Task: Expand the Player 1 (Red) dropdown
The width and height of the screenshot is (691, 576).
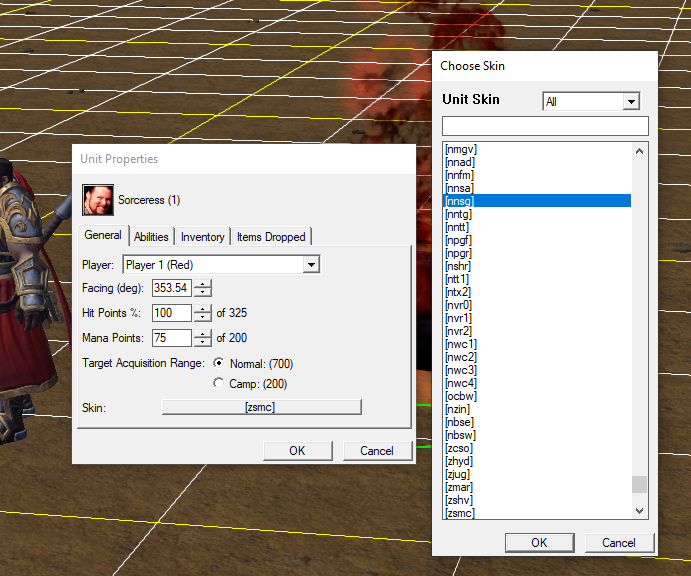Action: (x=312, y=265)
